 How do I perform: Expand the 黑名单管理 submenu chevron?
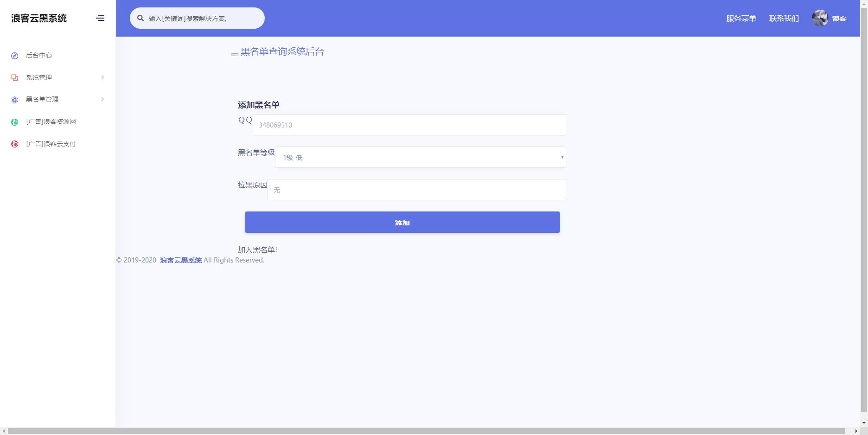102,99
